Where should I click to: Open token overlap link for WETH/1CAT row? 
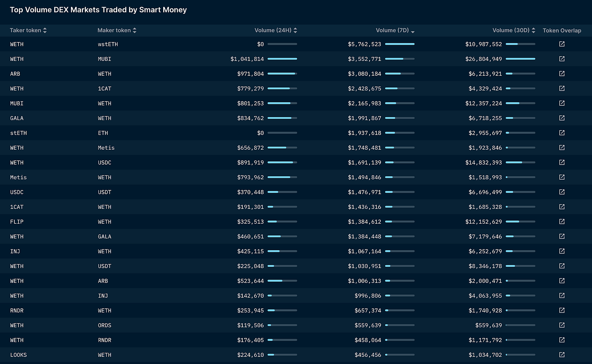pos(562,88)
